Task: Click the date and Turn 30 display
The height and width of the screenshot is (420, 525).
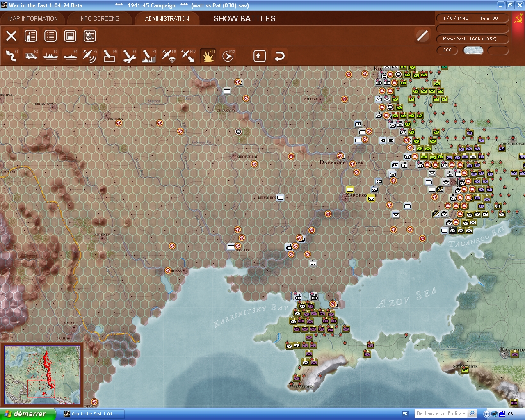Action: point(472,18)
